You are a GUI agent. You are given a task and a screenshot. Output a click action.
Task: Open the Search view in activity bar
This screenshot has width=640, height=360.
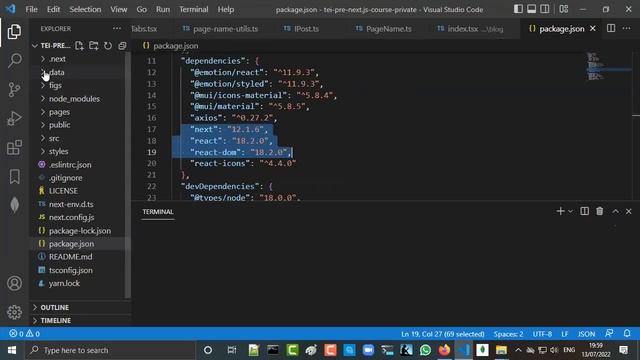tap(14, 60)
